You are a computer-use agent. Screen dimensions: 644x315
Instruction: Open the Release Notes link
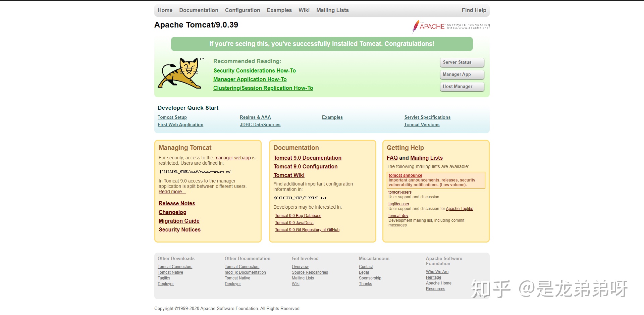click(x=177, y=204)
